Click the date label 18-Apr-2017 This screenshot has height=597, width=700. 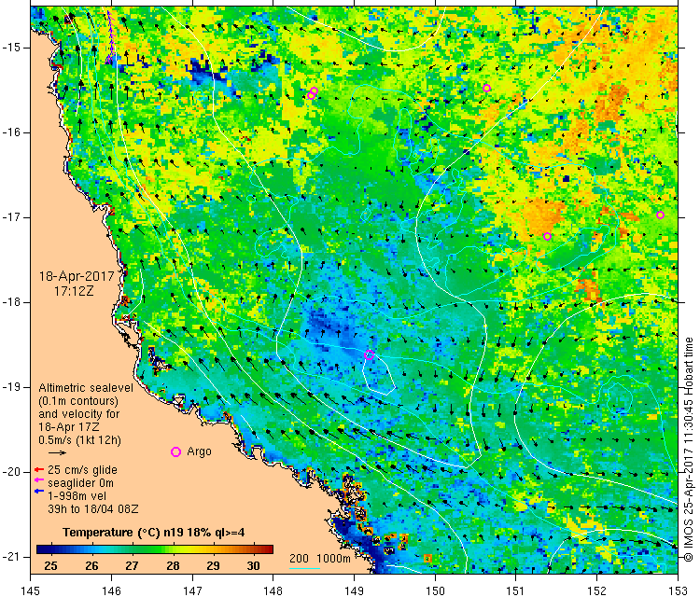click(x=77, y=276)
